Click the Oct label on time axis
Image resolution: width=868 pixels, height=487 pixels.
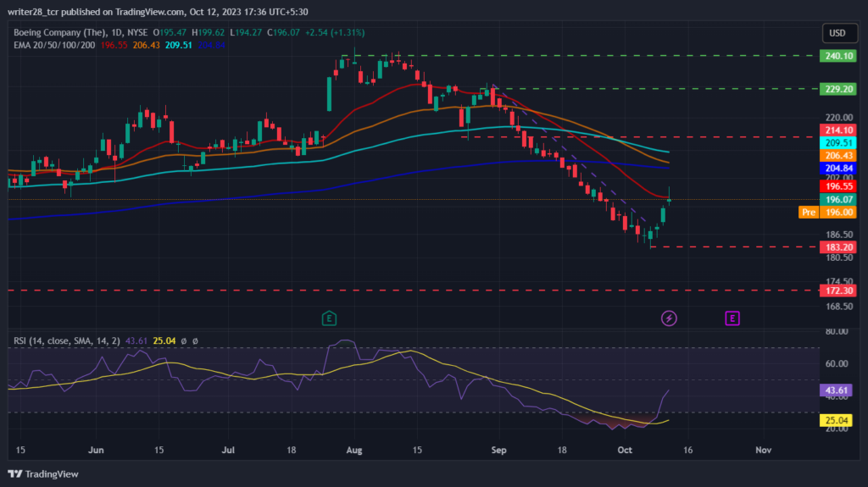(625, 450)
